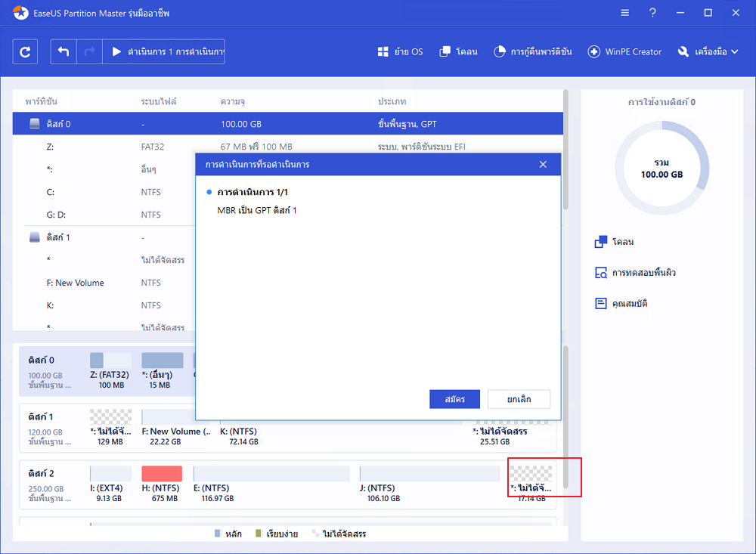
Task: Sort by the ความจุ column header
Action: point(232,101)
